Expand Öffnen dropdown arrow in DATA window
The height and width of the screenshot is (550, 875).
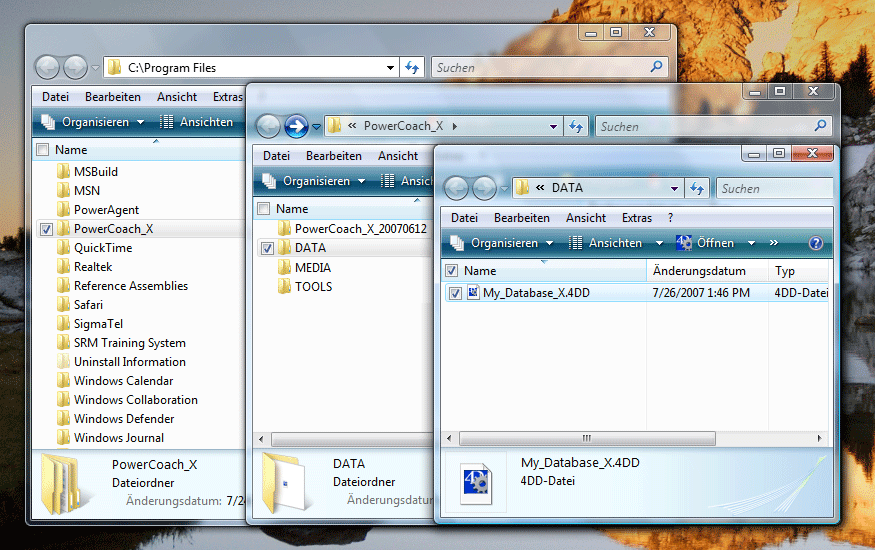click(752, 243)
